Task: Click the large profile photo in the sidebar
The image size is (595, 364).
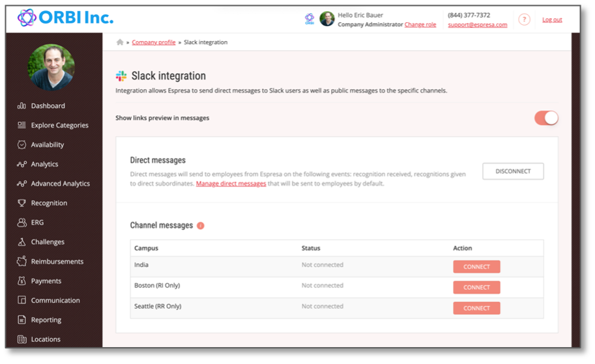Action: [51, 67]
